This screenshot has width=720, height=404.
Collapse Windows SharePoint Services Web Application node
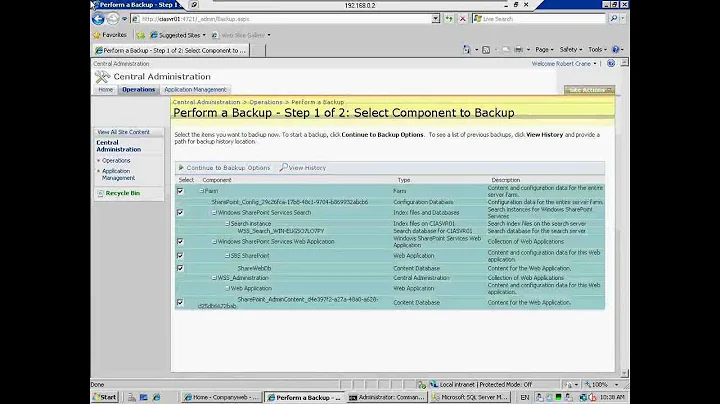click(214, 241)
